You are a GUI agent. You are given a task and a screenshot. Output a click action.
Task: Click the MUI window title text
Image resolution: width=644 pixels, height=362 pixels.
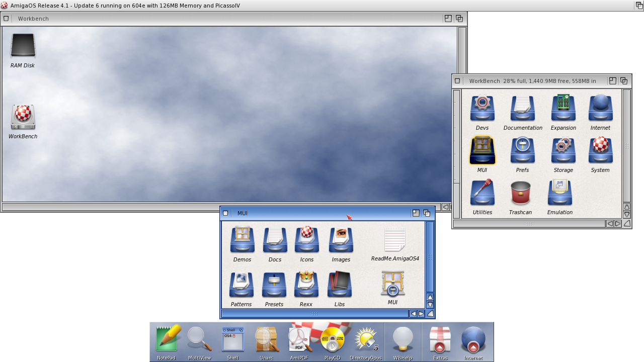coord(243,213)
